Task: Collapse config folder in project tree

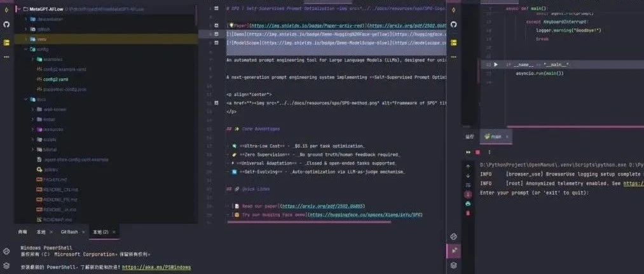Action: click(x=26, y=50)
